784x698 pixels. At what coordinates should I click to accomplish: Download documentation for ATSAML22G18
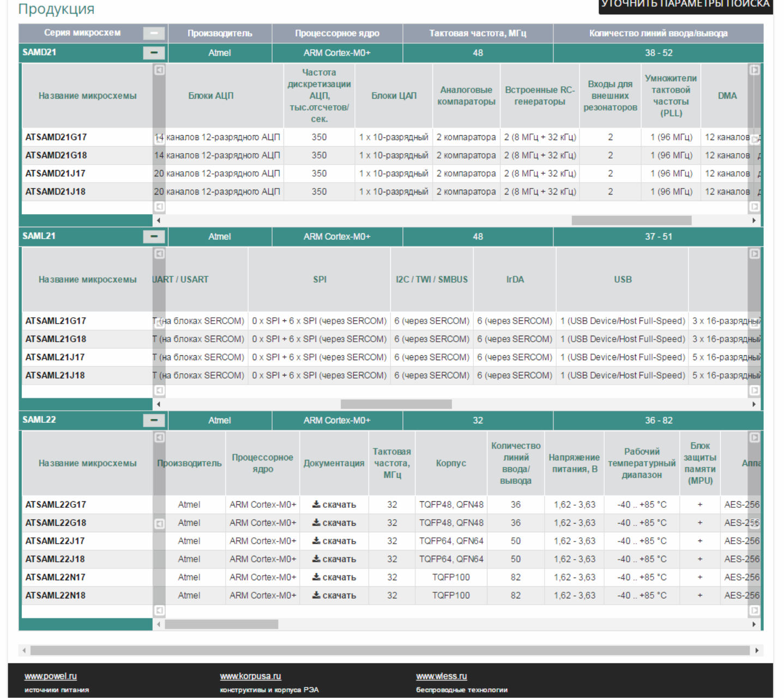click(334, 523)
